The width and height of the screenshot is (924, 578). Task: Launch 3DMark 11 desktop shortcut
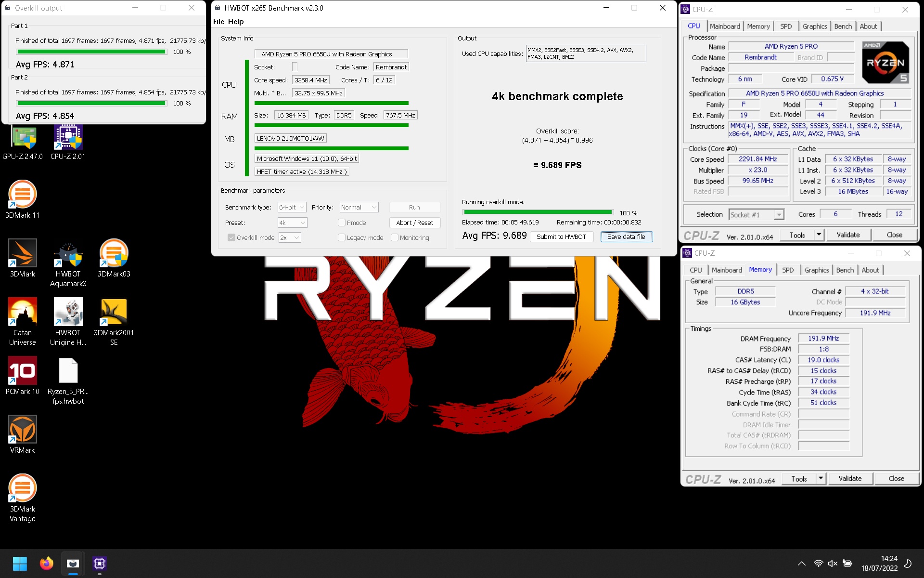coord(23,199)
